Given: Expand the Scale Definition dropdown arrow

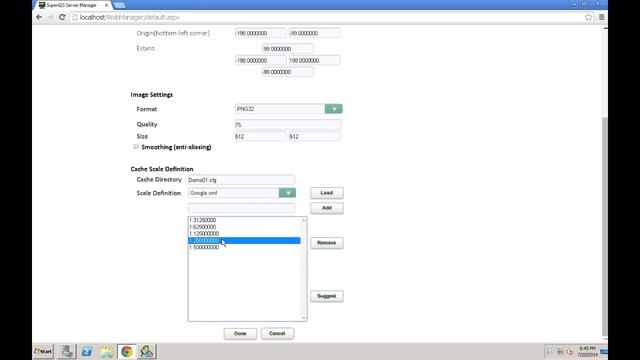Looking at the screenshot, I should tap(287, 193).
